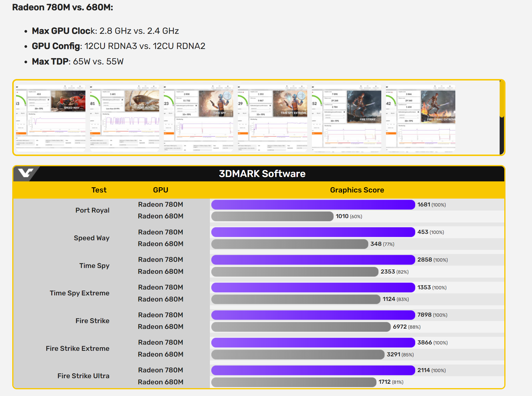532x396 pixels.
Task: Click Radeon 680M in the Fire Strike row
Action: point(161,327)
